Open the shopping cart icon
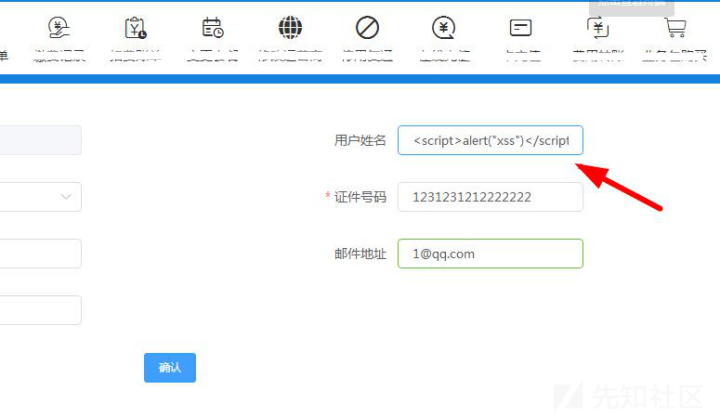 pyautogui.click(x=675, y=28)
